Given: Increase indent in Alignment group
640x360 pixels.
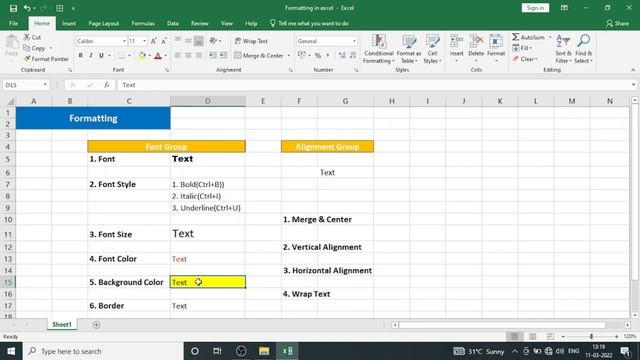Looking at the screenshot, I should pyautogui.click(x=223, y=56).
